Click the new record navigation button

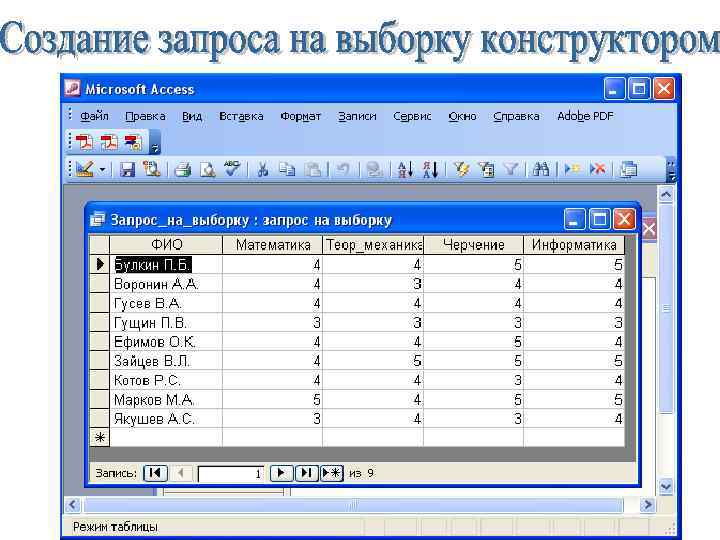click(332, 473)
